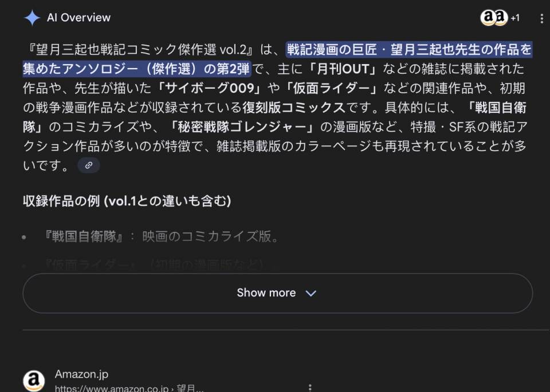Open the Amazon.jp site name link
Viewport: 550px width, 392px height.
[81, 374]
